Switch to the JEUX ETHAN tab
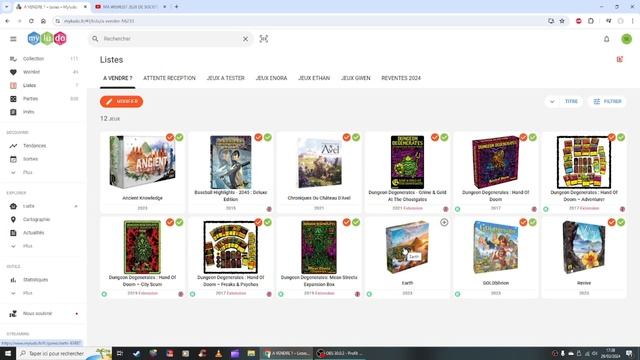The width and height of the screenshot is (640, 360). click(x=314, y=78)
